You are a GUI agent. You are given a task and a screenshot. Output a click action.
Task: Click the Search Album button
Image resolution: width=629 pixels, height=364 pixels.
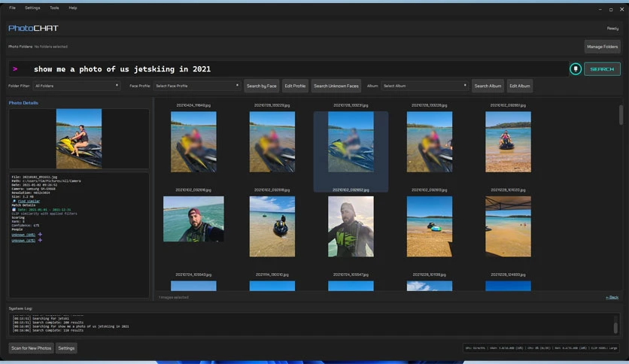[488, 86]
